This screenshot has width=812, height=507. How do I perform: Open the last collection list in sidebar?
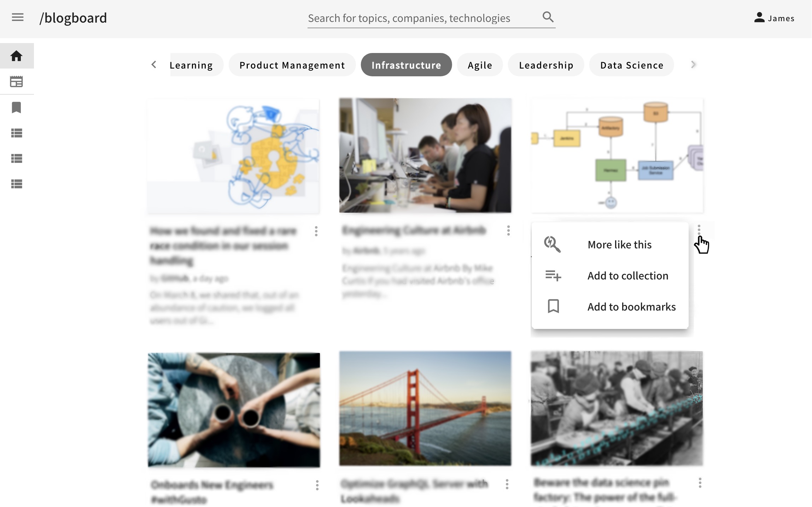click(16, 184)
